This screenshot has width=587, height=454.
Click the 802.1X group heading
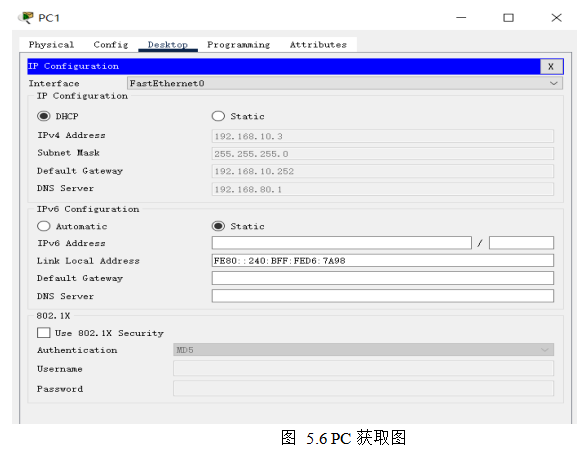pyautogui.click(x=53, y=316)
